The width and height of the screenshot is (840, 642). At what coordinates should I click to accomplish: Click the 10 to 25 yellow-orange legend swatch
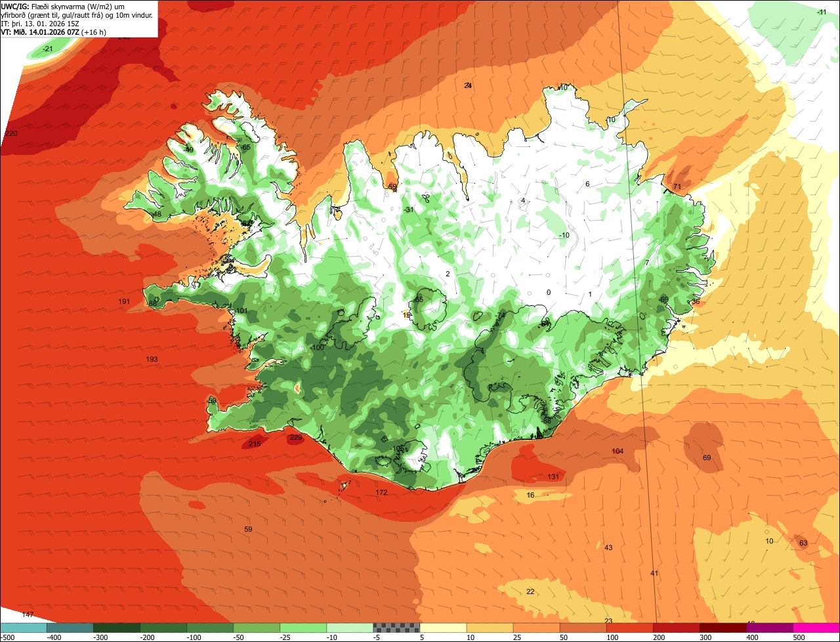coord(490,628)
